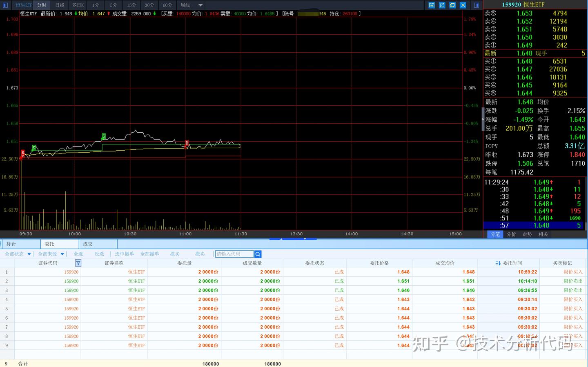Sort by the 委托状态 column header
Image resolution: width=588 pixels, height=367 pixels.
coord(314,263)
